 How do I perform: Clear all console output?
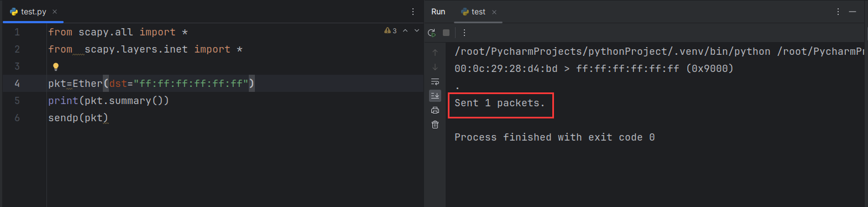click(x=435, y=125)
